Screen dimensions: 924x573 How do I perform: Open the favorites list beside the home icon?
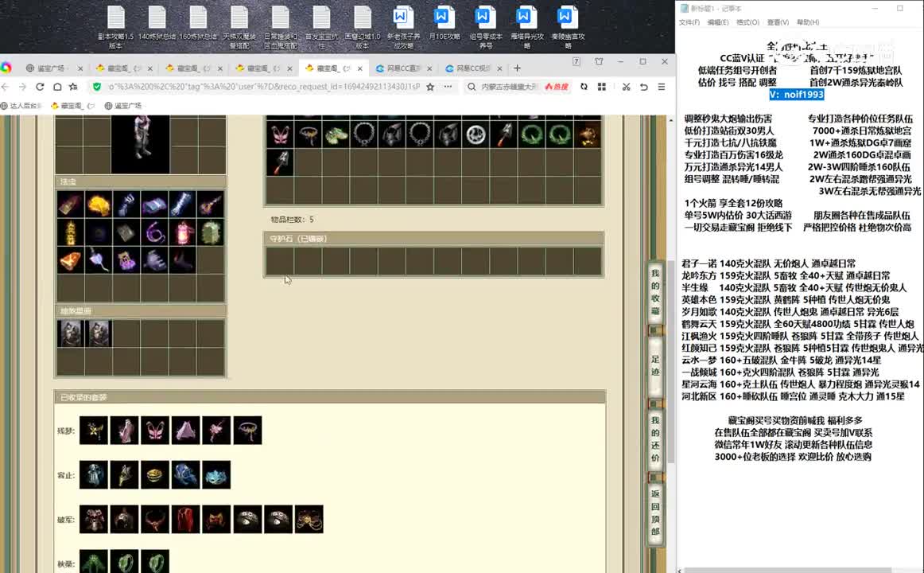73,87
